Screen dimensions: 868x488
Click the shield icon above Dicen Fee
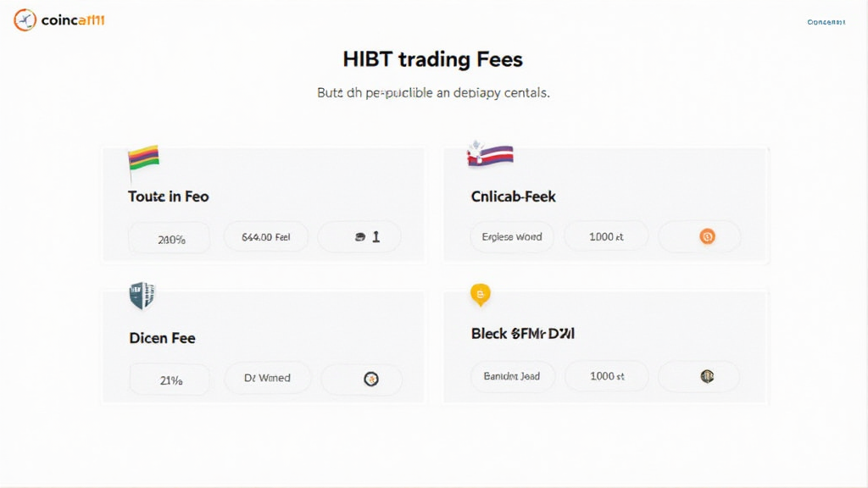[142, 295]
